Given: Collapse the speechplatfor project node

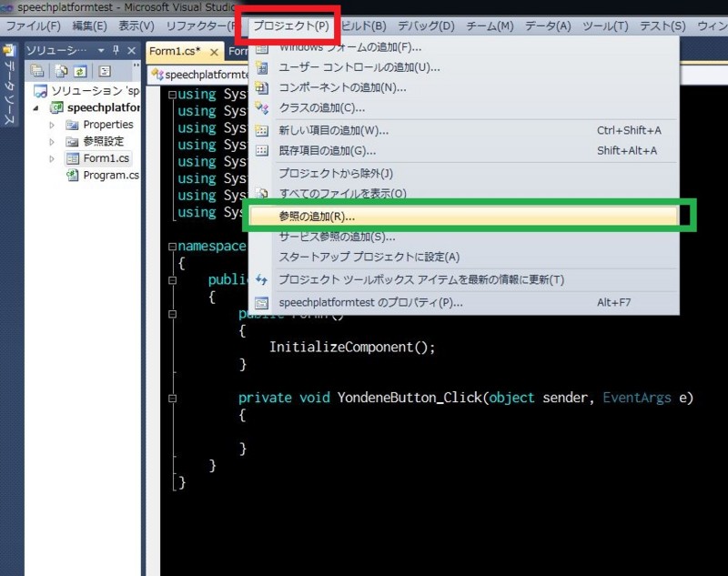Looking at the screenshot, I should 36,108.
